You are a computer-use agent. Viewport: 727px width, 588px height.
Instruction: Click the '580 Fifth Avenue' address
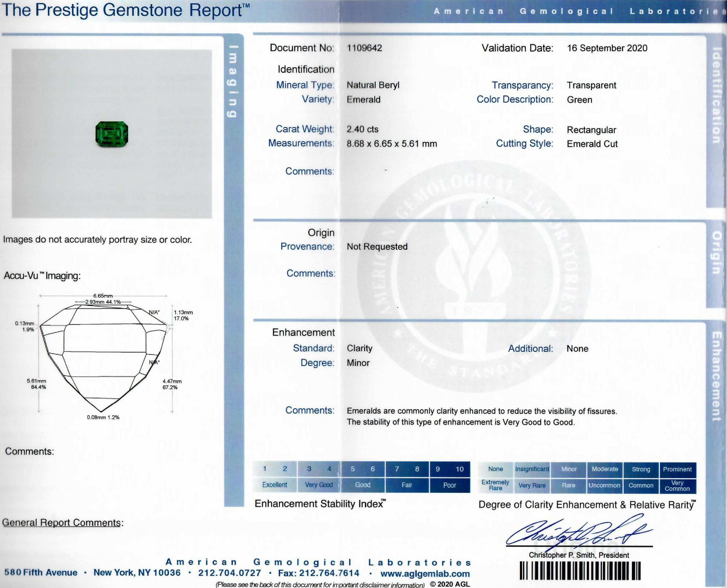41,572
